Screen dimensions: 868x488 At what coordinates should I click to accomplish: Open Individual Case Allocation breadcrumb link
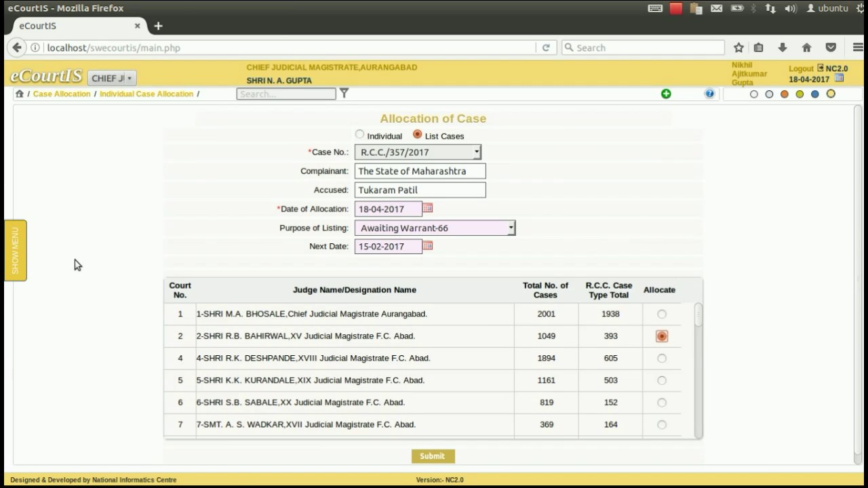pos(146,94)
